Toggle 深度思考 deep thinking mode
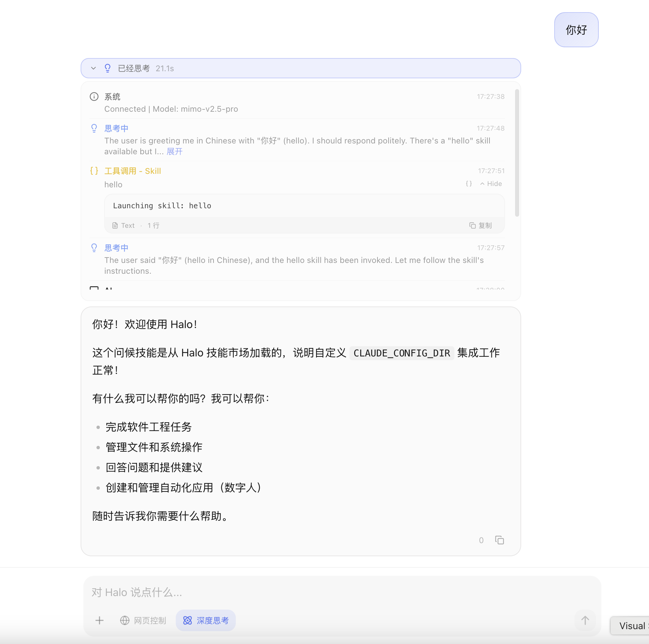Image resolution: width=649 pixels, height=644 pixels. click(x=206, y=620)
